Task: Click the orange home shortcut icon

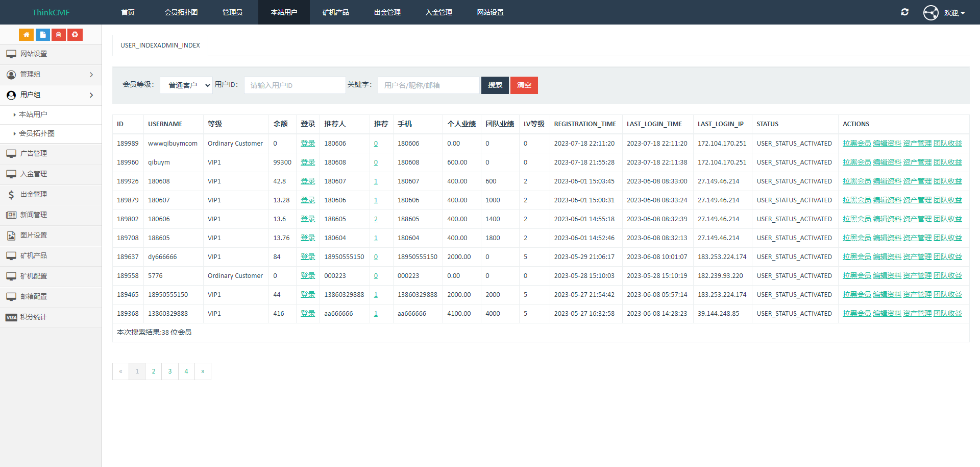Action: pyautogui.click(x=26, y=35)
